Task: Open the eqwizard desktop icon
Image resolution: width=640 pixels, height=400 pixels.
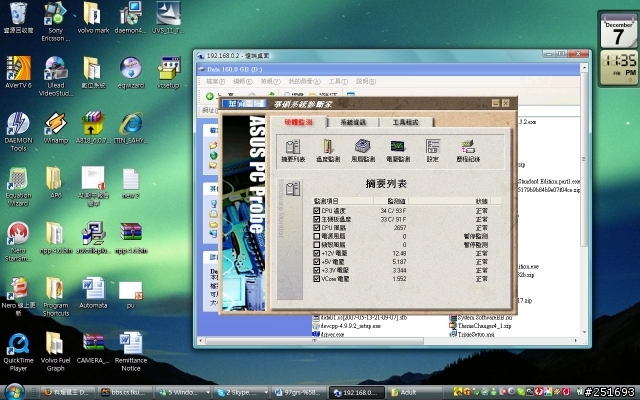Action: pyautogui.click(x=131, y=73)
